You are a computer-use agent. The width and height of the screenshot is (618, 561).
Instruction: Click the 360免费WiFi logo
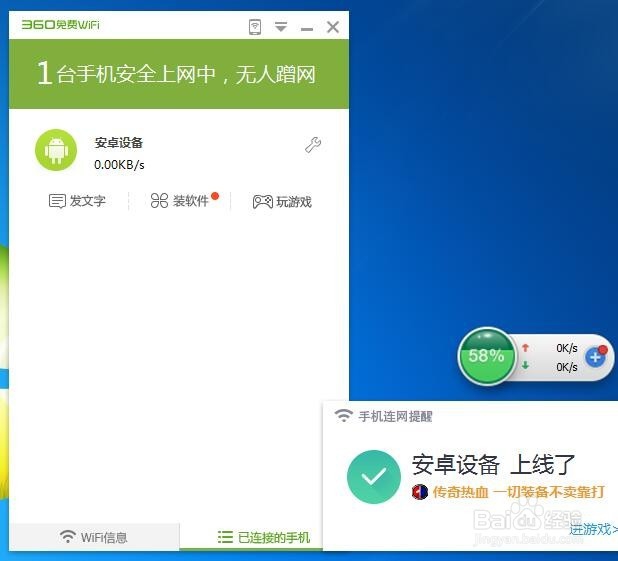point(60,25)
